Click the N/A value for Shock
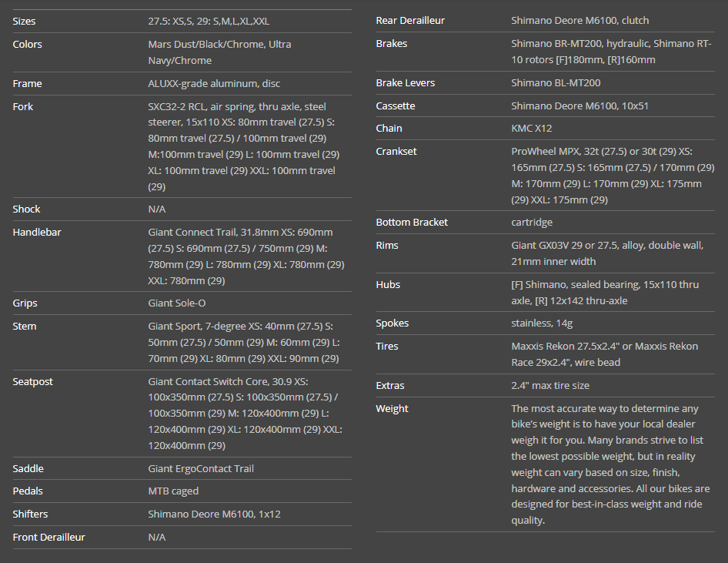The height and width of the screenshot is (563, 728). [157, 209]
